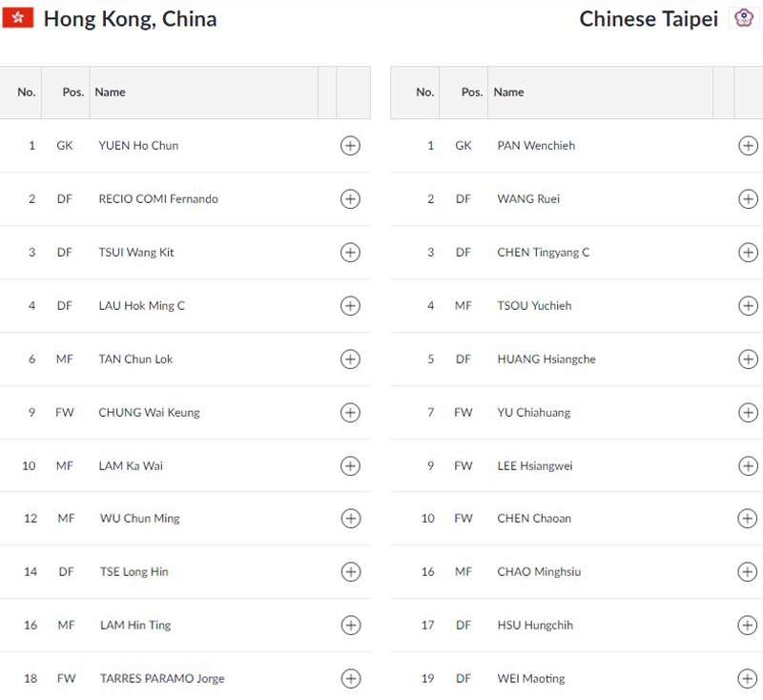Open the Chinese Taipei team heading
Viewport: 763px width, 700px height.
(x=649, y=19)
